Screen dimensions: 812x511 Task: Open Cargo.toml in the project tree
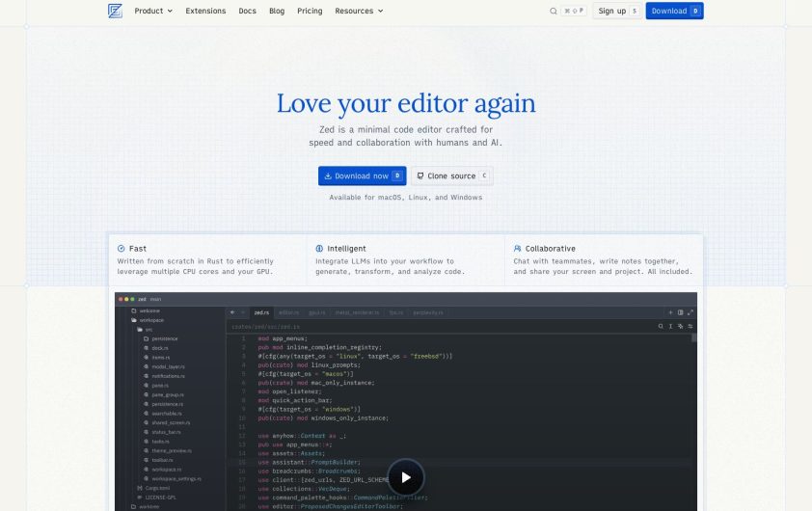(153, 488)
